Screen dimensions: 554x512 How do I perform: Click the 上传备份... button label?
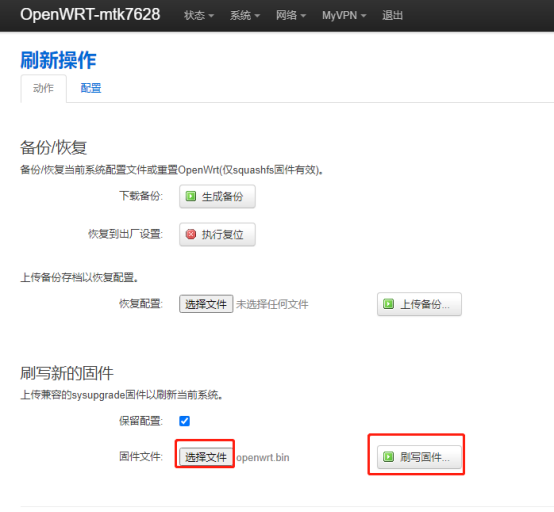[x=425, y=304]
